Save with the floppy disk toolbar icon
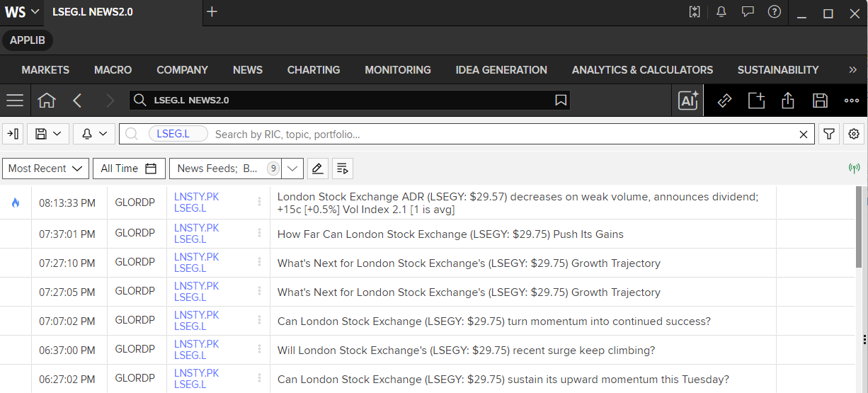 [x=820, y=101]
